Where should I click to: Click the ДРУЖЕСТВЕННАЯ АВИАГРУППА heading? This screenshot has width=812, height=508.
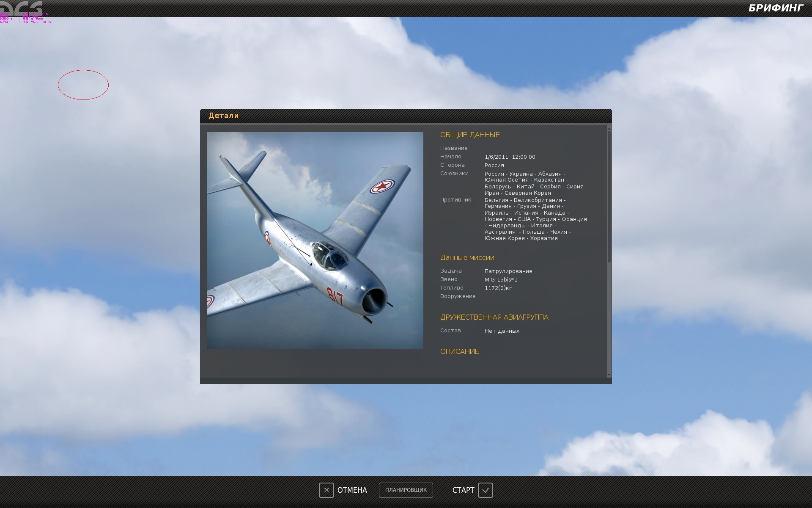tap(494, 317)
